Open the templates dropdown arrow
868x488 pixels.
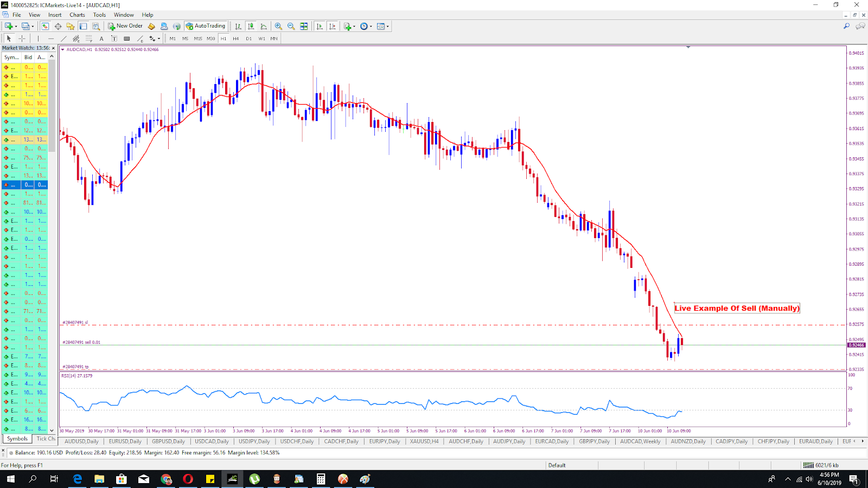coord(387,26)
